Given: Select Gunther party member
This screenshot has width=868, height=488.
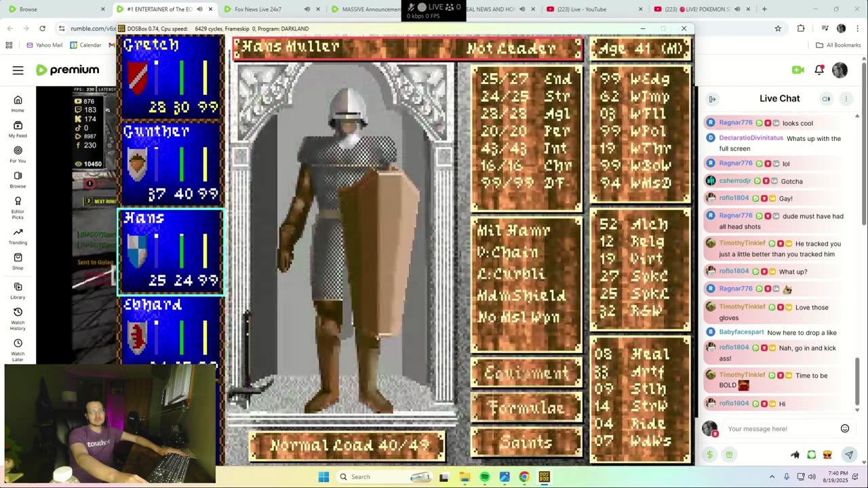Looking at the screenshot, I should pyautogui.click(x=171, y=163).
